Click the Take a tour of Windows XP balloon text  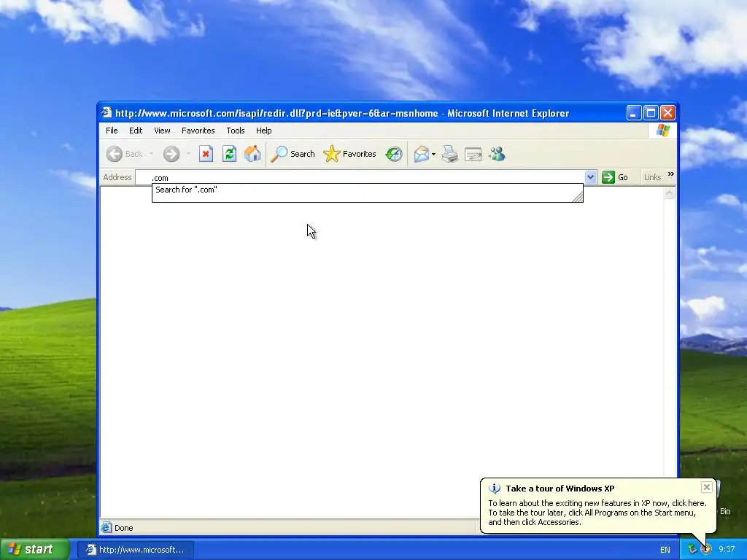pos(560,488)
